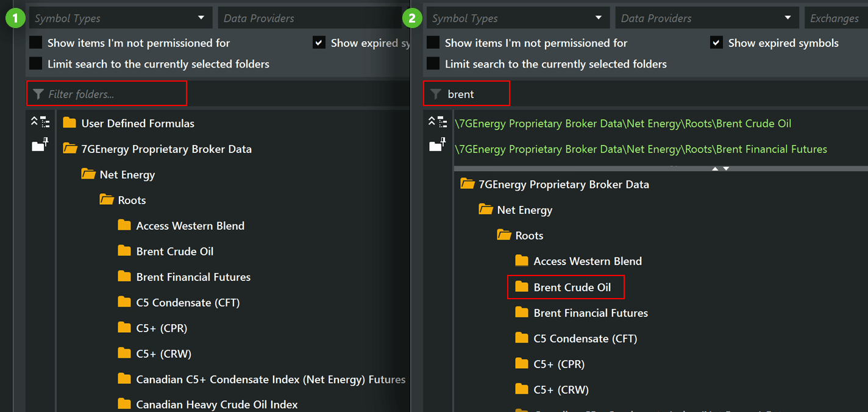The width and height of the screenshot is (868, 412).
Task: Collapse Net Energy folder in right tree
Action: 486,210
